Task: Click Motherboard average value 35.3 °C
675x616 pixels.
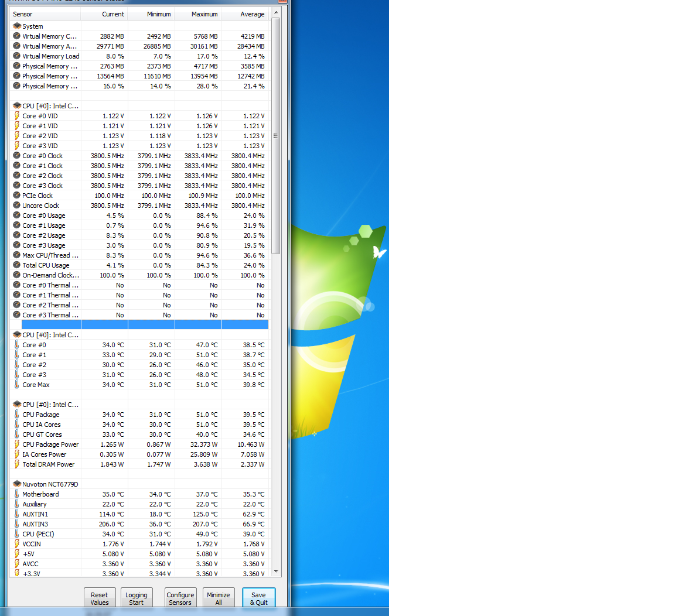Action: point(254,494)
